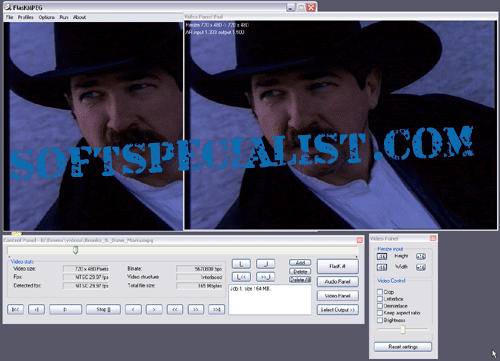This screenshot has width=500, height=361.
Task: Step back with the single < button
Action: tap(133, 309)
